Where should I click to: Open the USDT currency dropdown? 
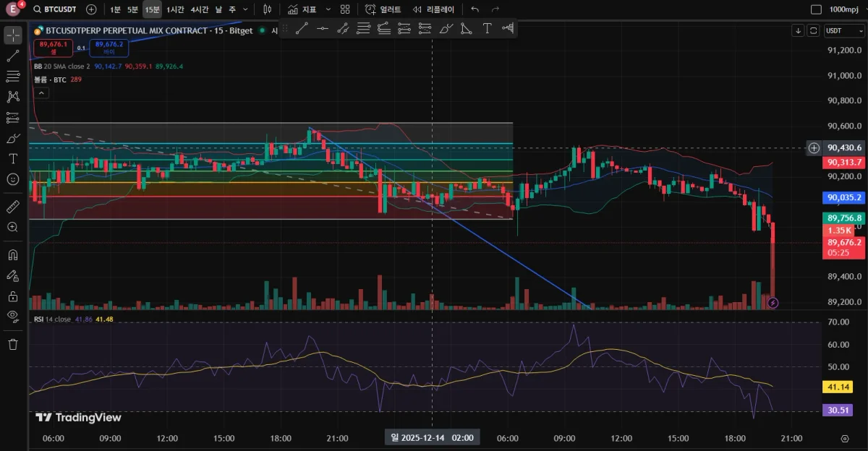point(844,30)
